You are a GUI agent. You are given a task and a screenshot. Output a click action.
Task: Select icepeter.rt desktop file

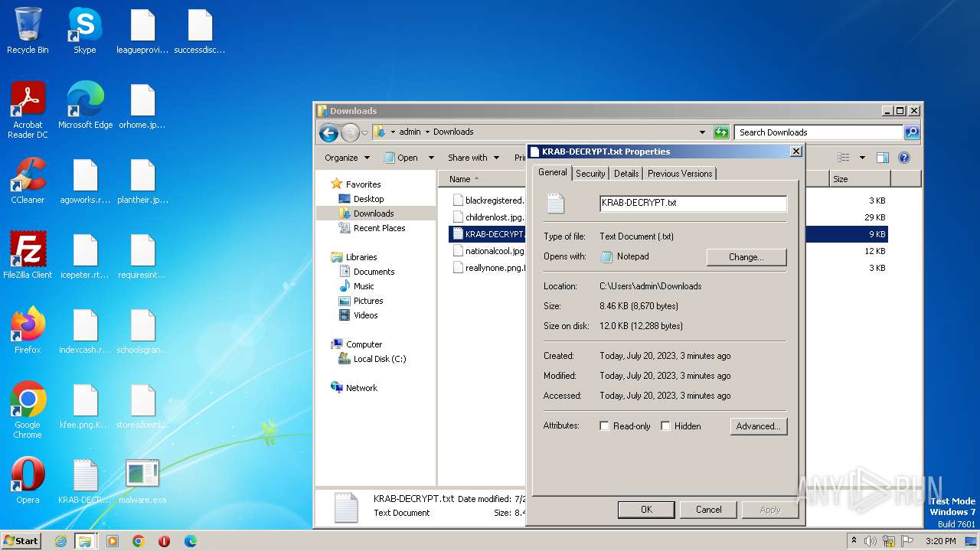[x=85, y=256]
